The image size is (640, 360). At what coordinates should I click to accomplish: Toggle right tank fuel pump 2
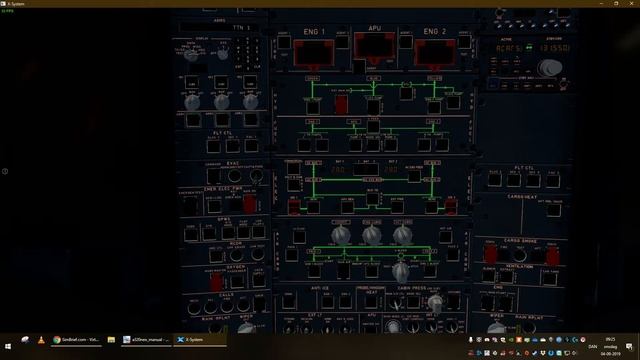(x=442, y=145)
